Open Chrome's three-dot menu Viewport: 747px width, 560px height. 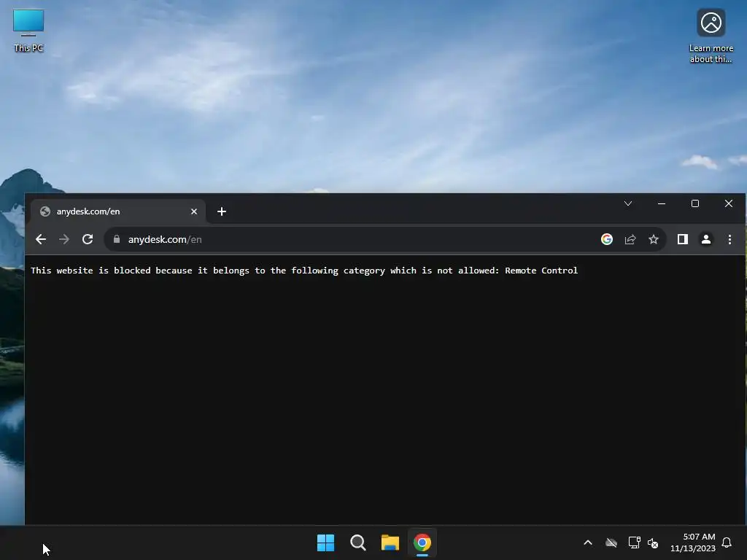coord(729,239)
